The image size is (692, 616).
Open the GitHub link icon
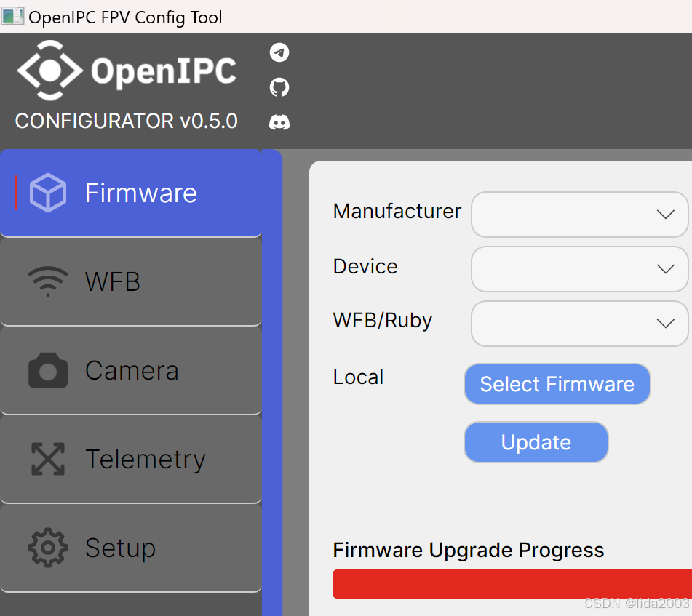[x=279, y=87]
